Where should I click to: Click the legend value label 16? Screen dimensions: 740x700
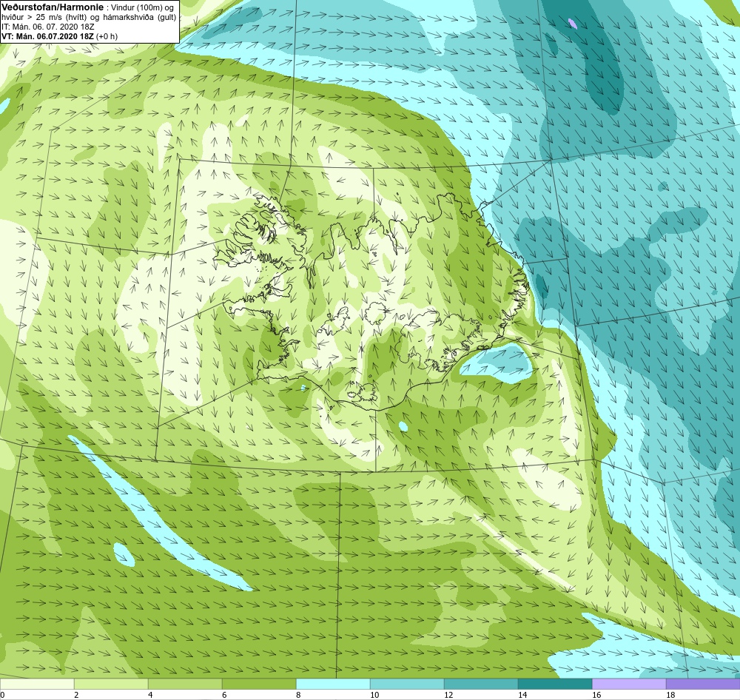[x=596, y=695]
